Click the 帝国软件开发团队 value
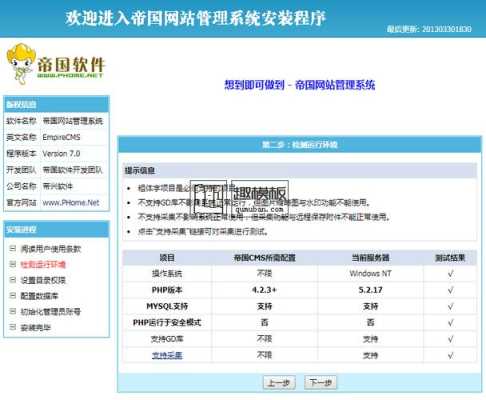The image size is (486, 400). 73,170
